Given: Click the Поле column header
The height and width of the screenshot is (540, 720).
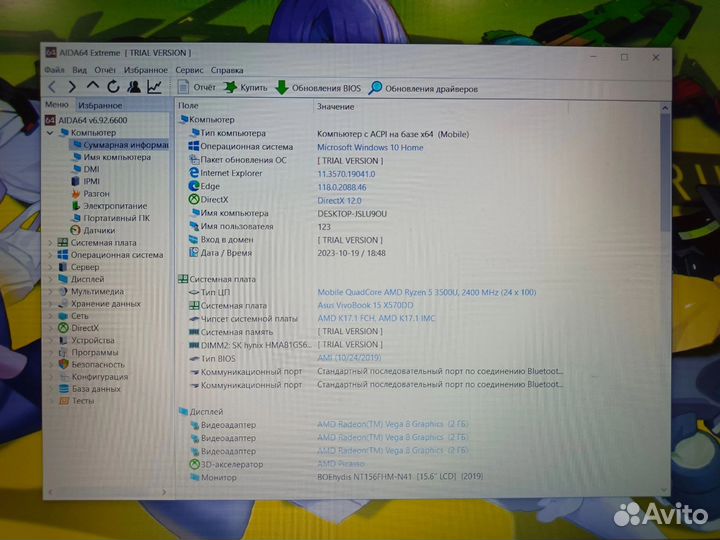Looking at the screenshot, I should tap(245, 106).
